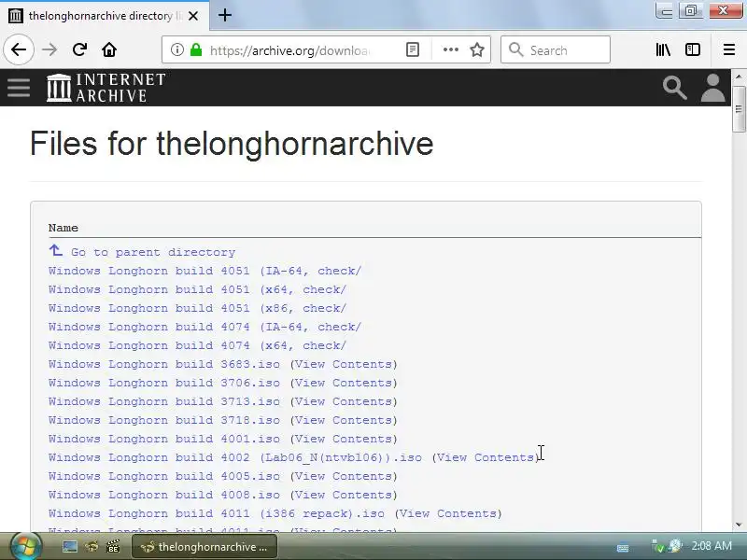Click the vertical scrollbar thumb

(739, 109)
